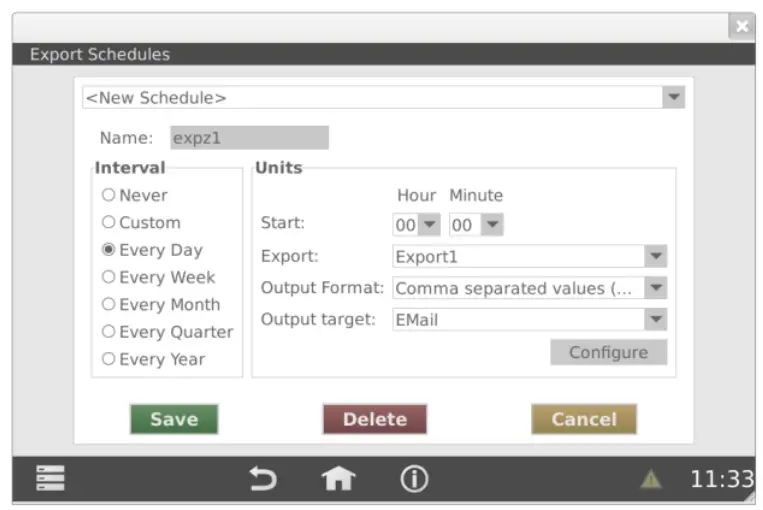This screenshot has height=510, width=763.
Task: Select the Every Week interval
Action: (109, 278)
